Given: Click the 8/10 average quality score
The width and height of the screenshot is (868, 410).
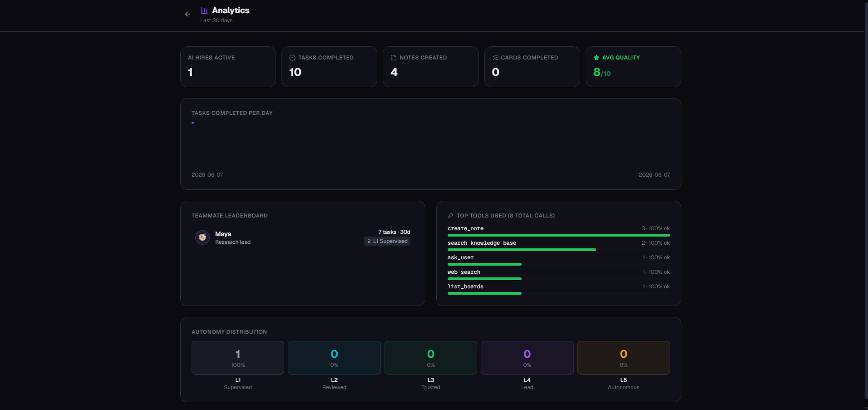Looking at the screenshot, I should tap(602, 72).
